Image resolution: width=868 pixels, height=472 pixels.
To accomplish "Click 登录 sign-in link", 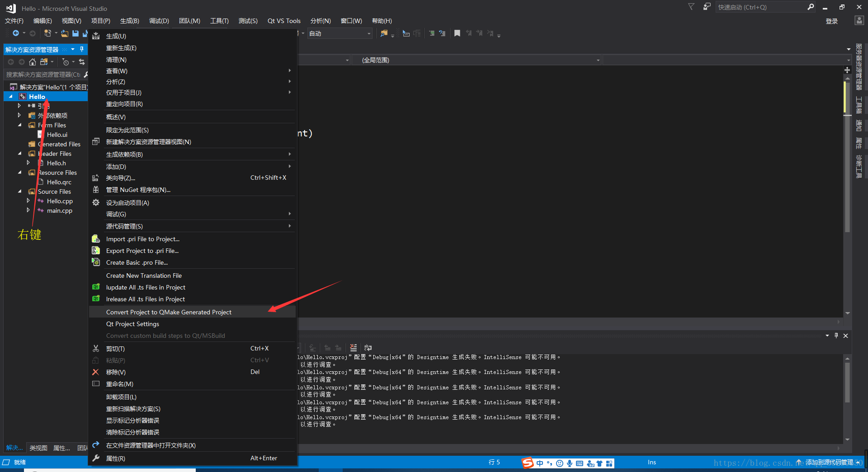I will click(x=831, y=21).
